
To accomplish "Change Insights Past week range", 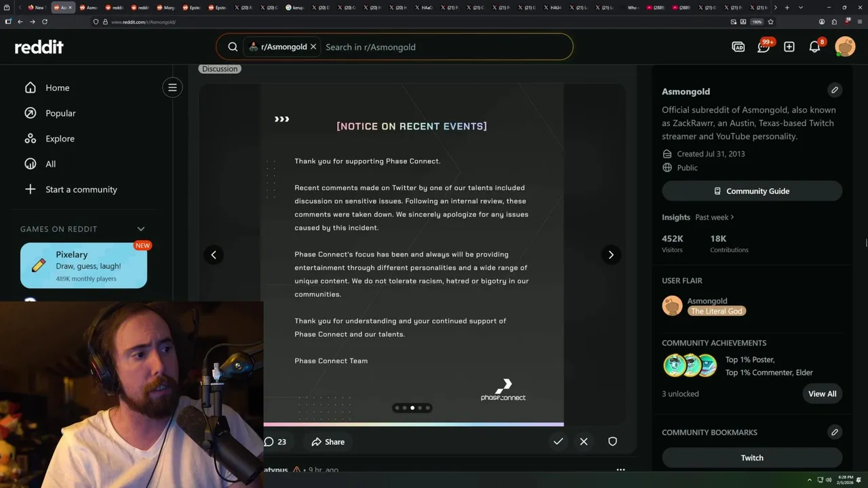I will (x=714, y=217).
